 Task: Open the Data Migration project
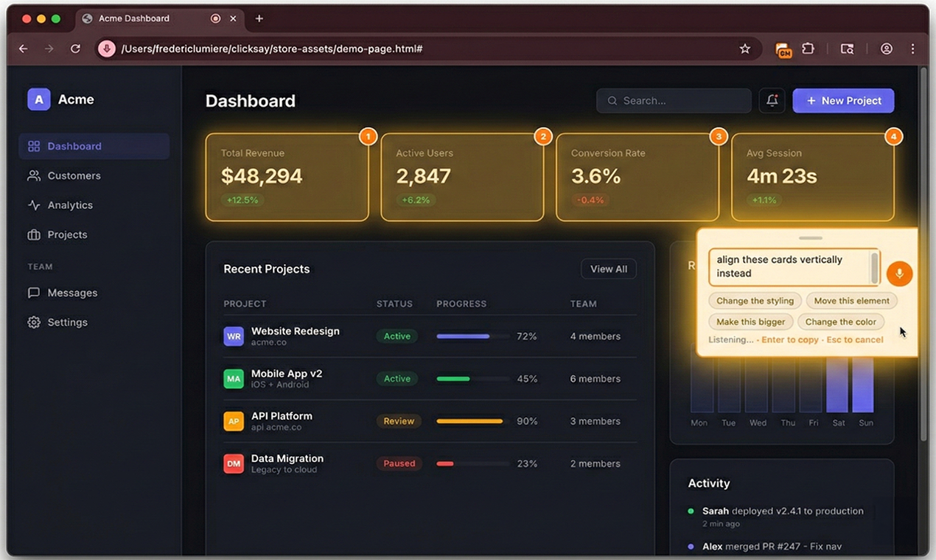[x=430, y=463]
